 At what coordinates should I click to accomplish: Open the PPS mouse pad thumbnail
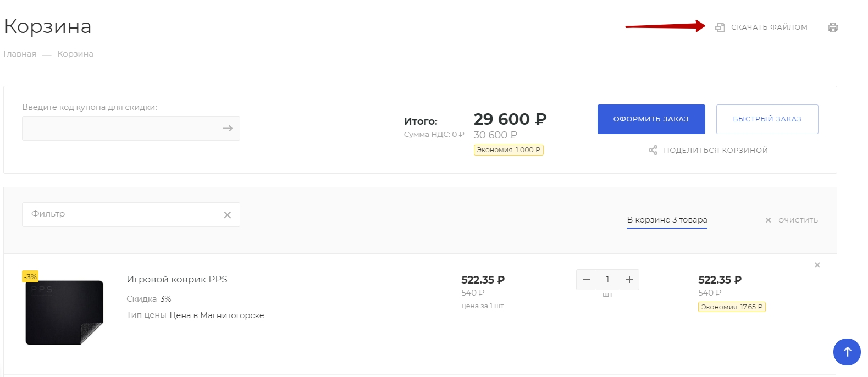tap(64, 312)
